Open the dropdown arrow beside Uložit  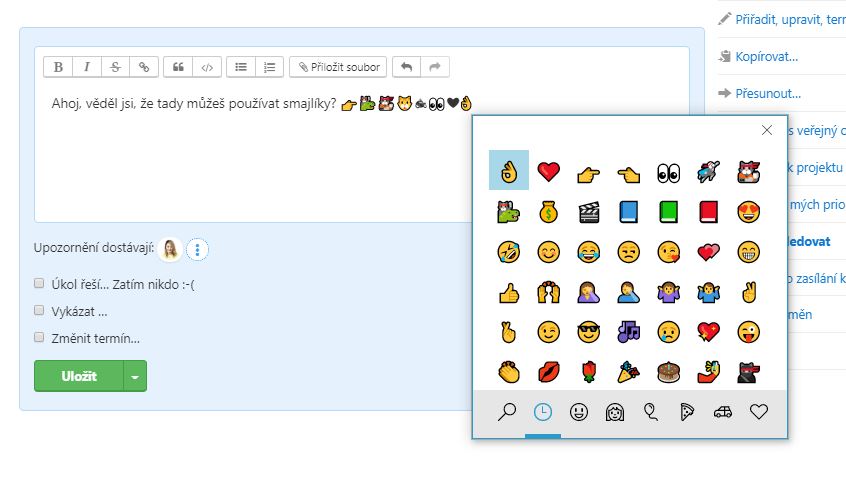(x=135, y=376)
